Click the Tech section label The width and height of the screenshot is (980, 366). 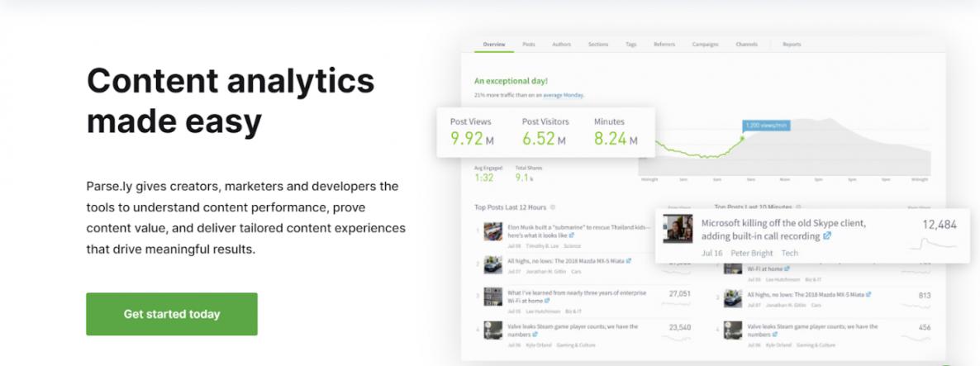tap(789, 253)
